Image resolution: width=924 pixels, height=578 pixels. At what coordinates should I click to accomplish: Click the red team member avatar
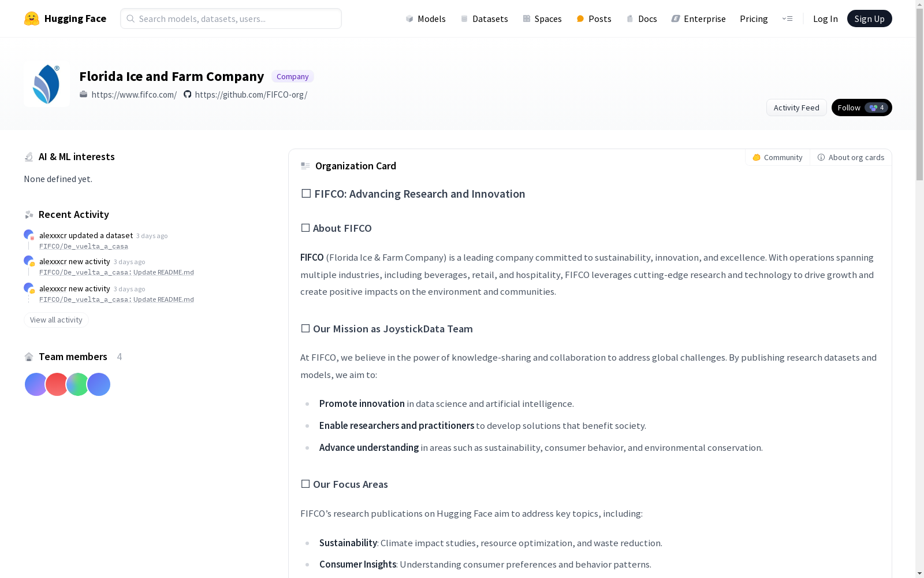[x=57, y=384]
